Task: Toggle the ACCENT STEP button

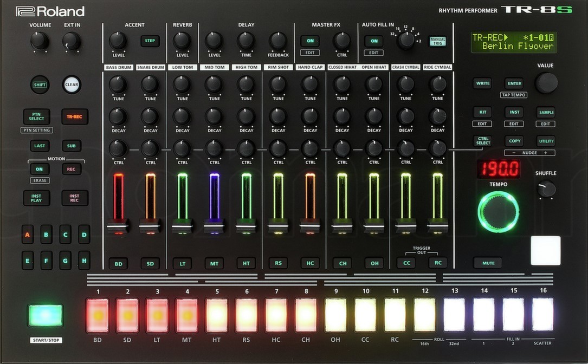Action: 150,41
